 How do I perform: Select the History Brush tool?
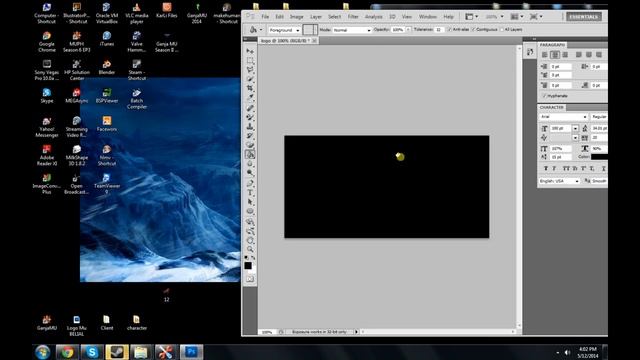pyautogui.click(x=250, y=136)
